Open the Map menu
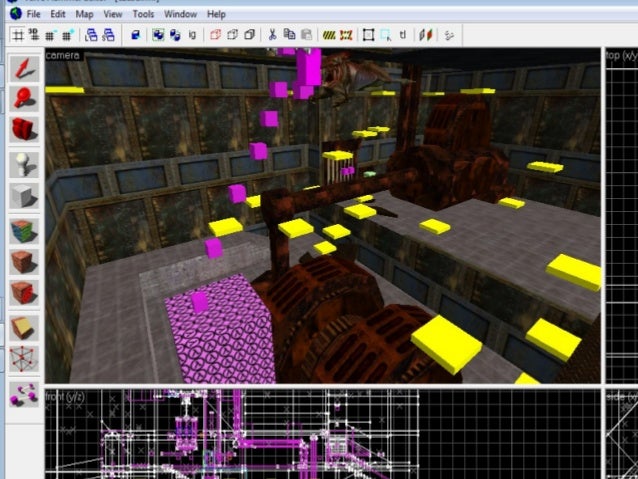The width and height of the screenshot is (638, 479). coord(84,14)
